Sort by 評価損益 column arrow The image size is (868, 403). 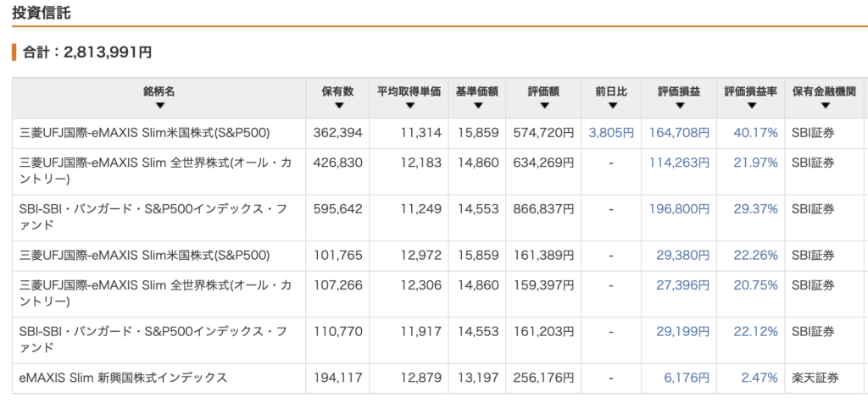pos(679,106)
